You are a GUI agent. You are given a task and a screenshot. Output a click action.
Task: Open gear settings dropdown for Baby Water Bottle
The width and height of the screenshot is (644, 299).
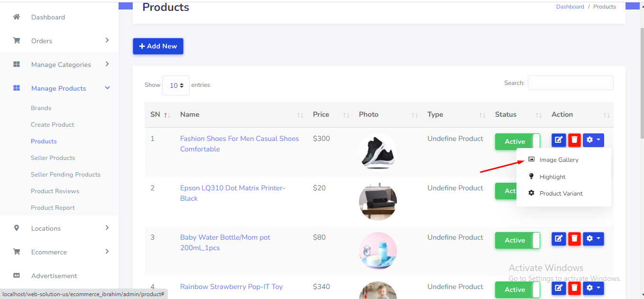593,239
